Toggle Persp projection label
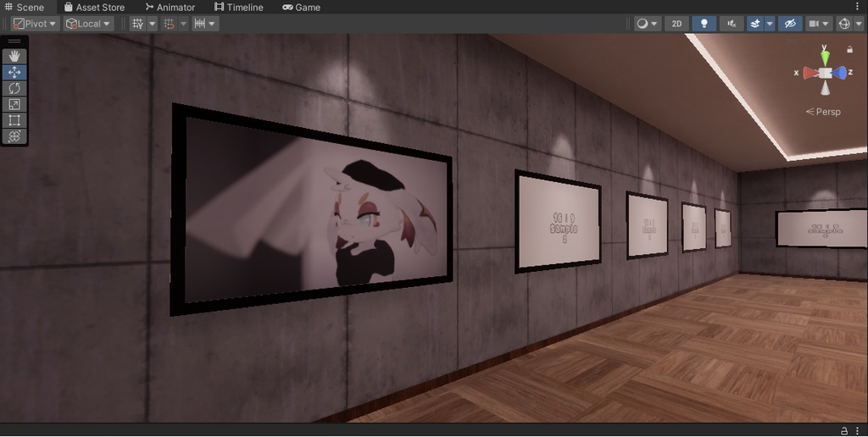 point(823,112)
